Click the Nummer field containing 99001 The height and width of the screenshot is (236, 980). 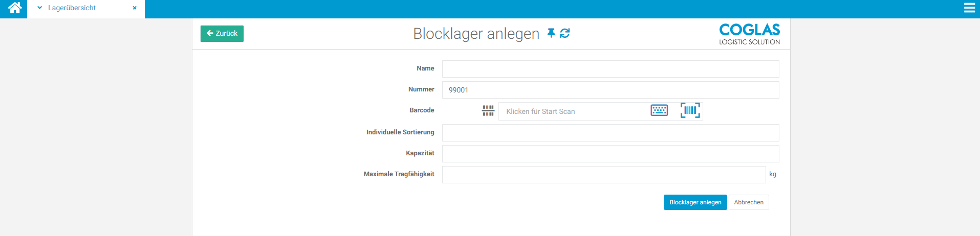[x=610, y=90]
